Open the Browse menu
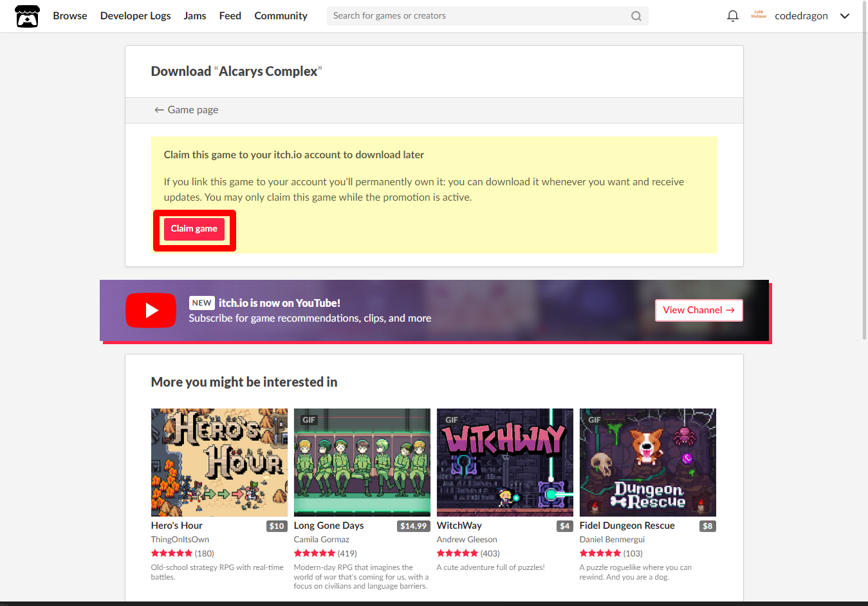 click(70, 16)
